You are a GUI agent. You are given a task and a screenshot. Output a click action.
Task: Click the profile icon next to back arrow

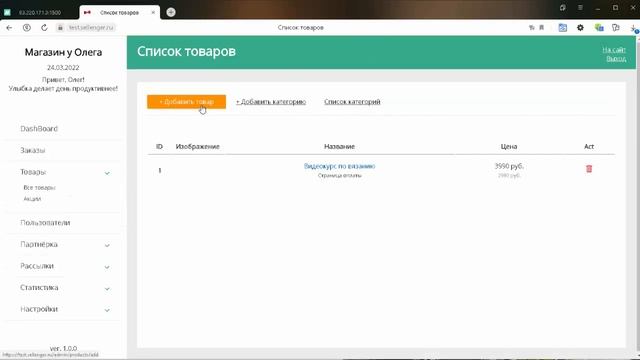pos(27,28)
